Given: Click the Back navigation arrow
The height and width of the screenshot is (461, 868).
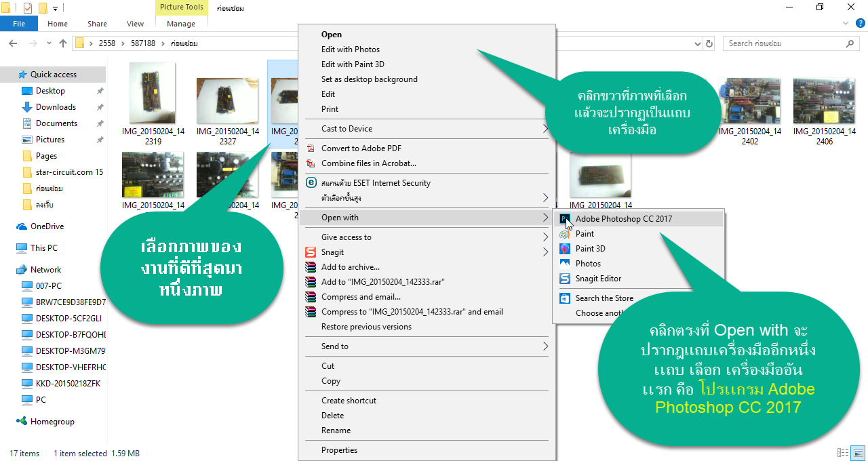Looking at the screenshot, I should (x=12, y=43).
